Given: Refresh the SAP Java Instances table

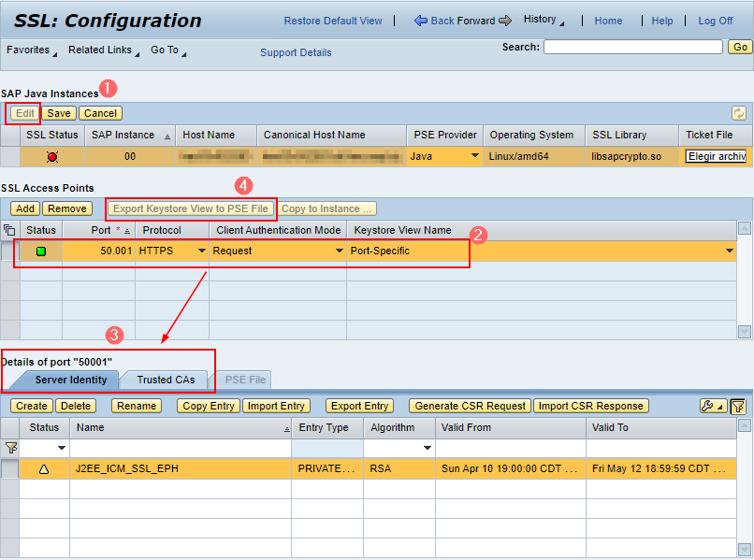Looking at the screenshot, I should [x=740, y=112].
